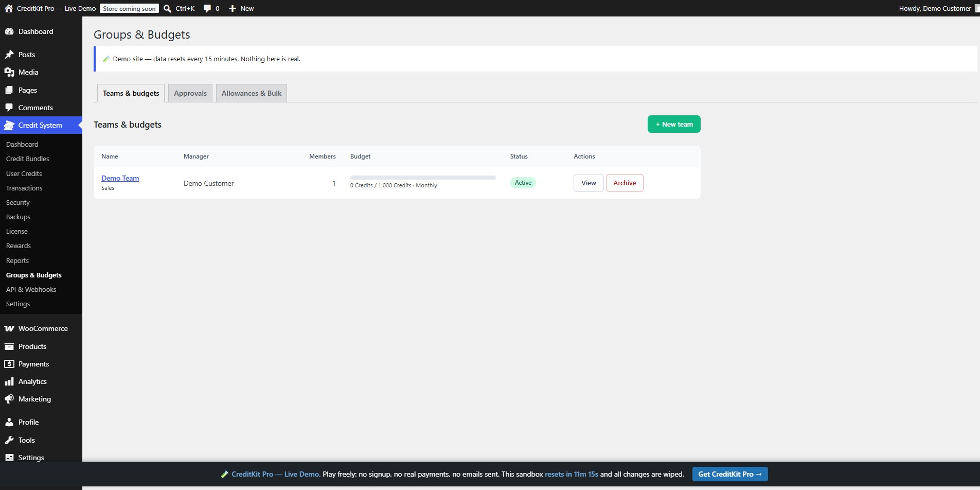Click the Status column header
The height and width of the screenshot is (490, 980).
pyautogui.click(x=519, y=156)
